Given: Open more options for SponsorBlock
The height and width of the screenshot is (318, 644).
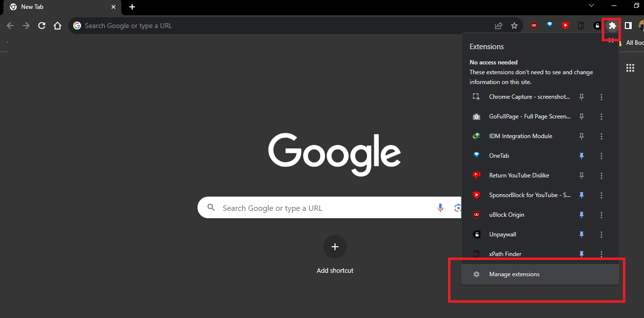Looking at the screenshot, I should point(601,195).
